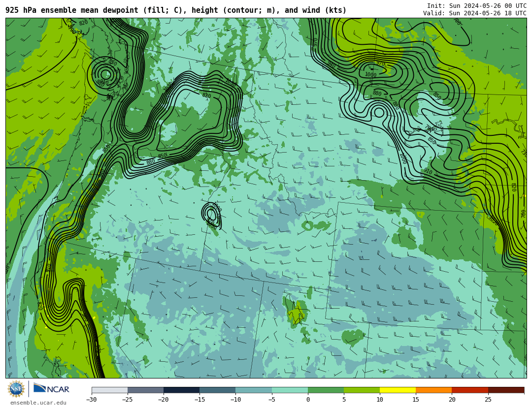The width and height of the screenshot is (532, 409).
Task: Pick the orange 15 to 20 colorbar segment
Action: tap(434, 390)
